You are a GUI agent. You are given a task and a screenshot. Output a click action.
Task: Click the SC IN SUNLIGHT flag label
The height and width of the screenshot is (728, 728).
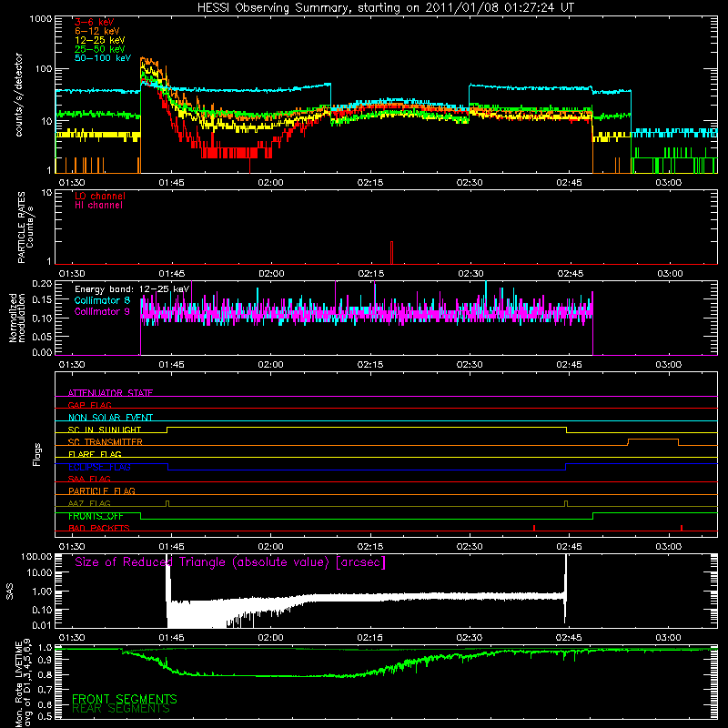(105, 430)
